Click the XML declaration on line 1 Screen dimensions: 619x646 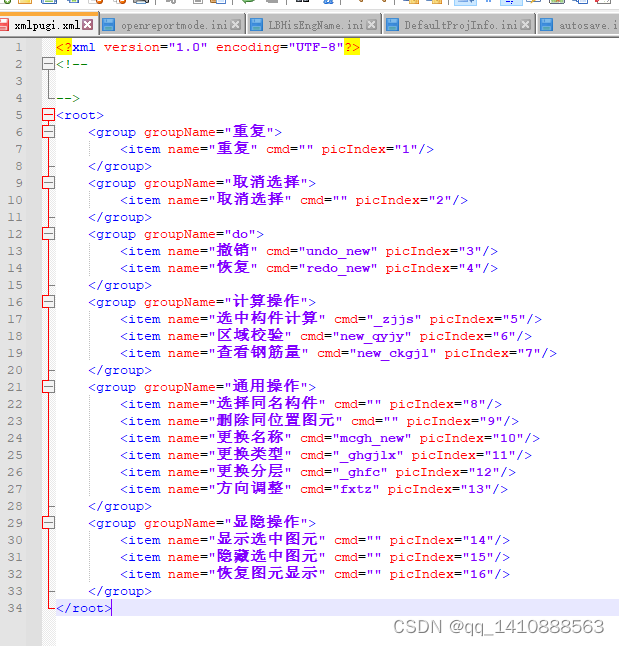[208, 47]
